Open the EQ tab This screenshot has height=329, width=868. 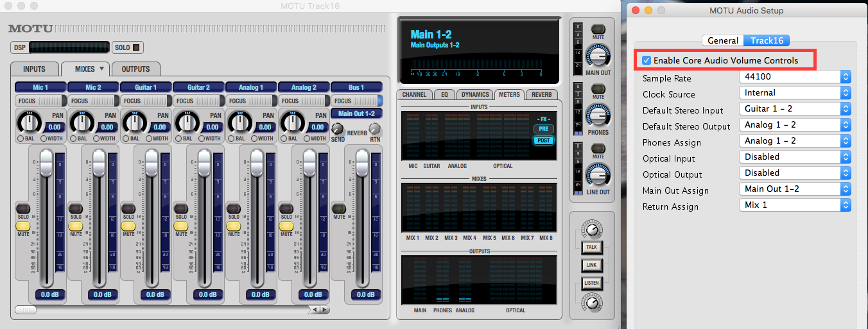444,94
